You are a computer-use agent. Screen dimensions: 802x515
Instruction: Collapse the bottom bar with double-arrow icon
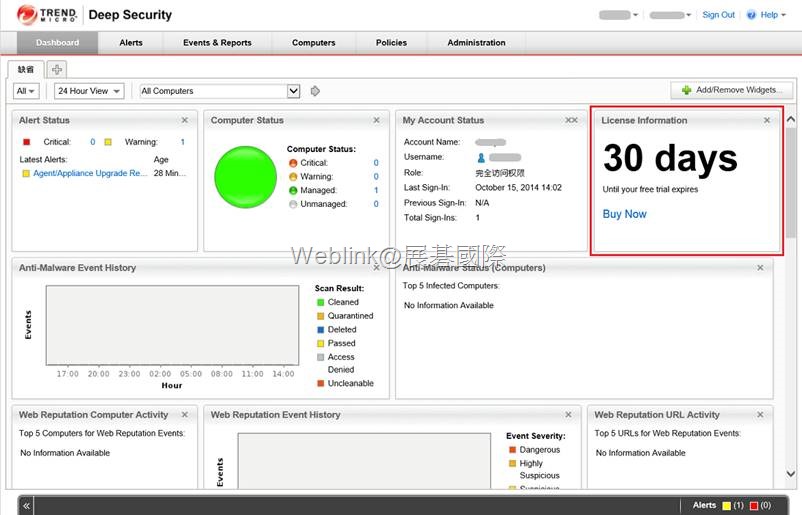click(x=26, y=506)
